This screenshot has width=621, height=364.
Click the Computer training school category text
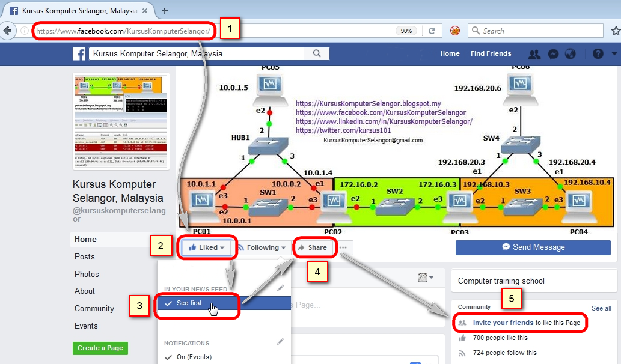501,281
